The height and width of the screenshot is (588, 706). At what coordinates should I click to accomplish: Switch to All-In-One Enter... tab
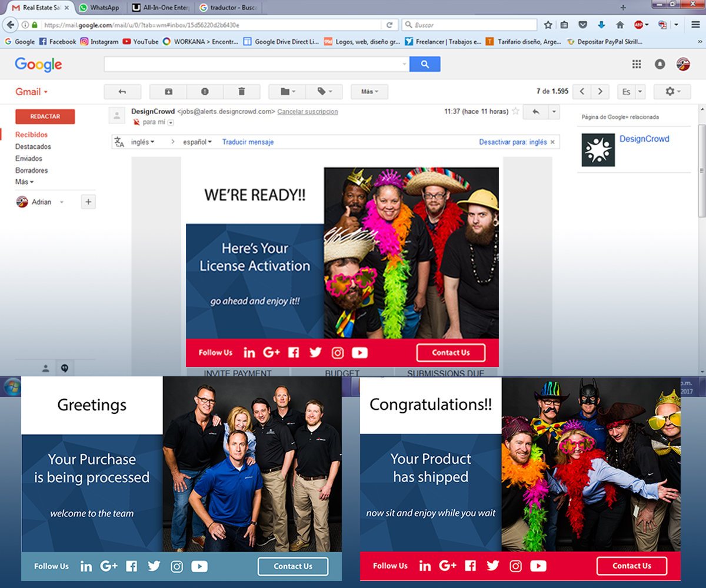coord(160,8)
